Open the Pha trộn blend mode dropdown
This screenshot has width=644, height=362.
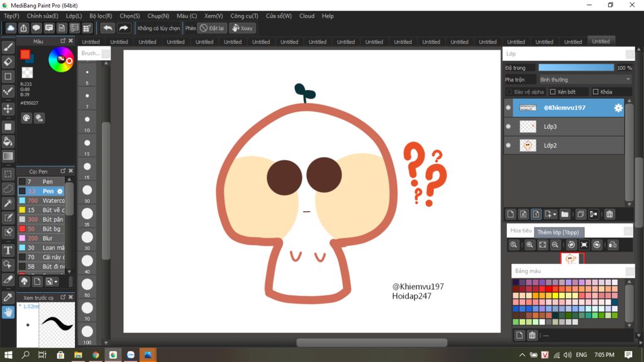coord(584,80)
